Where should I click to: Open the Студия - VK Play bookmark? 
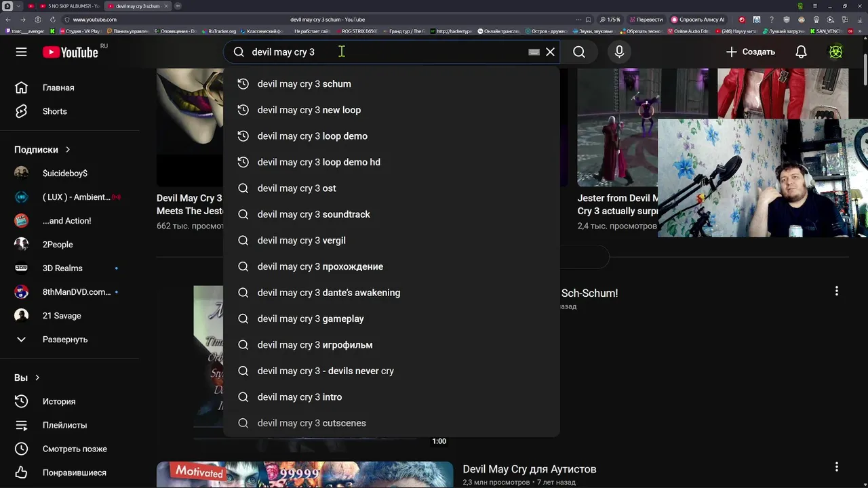pyautogui.click(x=80, y=31)
